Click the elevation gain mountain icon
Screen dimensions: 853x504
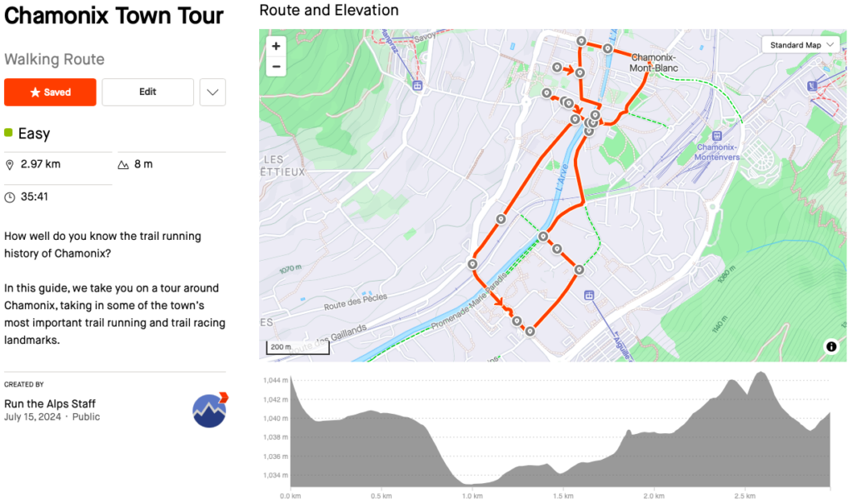(x=123, y=164)
